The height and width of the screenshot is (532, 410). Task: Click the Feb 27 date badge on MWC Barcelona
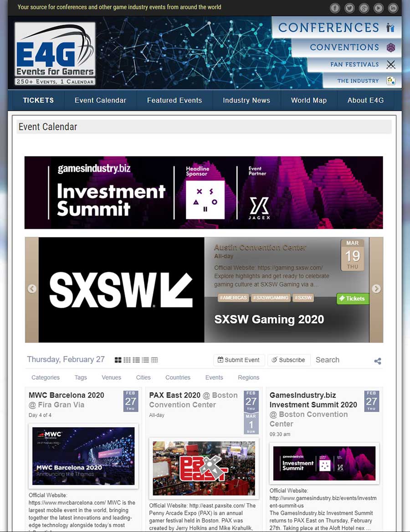point(131,401)
